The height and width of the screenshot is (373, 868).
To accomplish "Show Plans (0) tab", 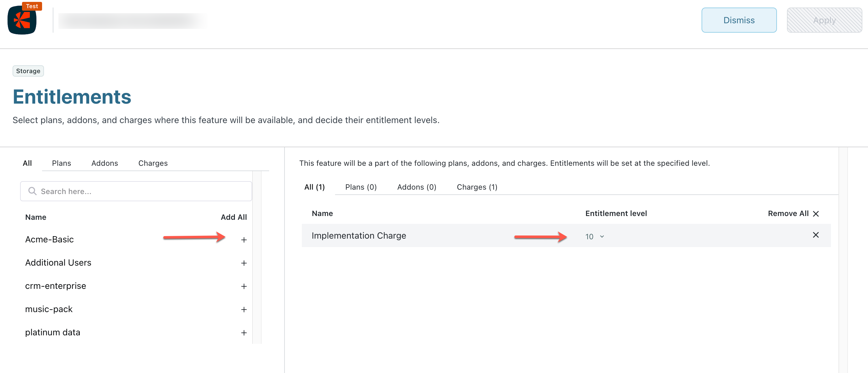I will 361,187.
